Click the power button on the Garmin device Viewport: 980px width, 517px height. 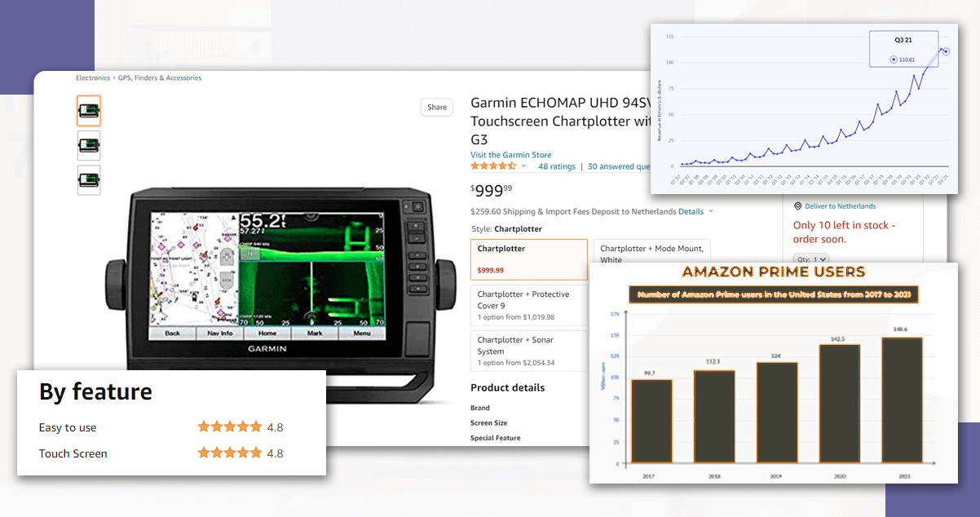418,207
